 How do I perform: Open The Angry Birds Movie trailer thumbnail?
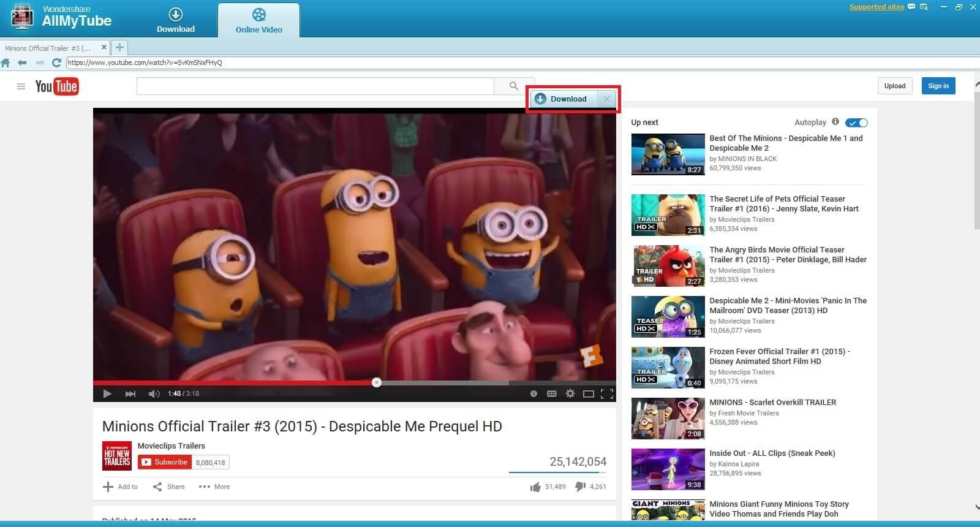coord(668,266)
